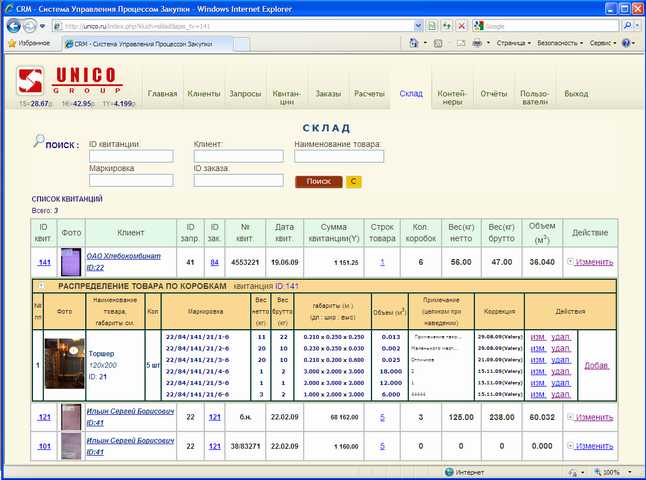Go to Пользователи navigation tab

click(535, 97)
